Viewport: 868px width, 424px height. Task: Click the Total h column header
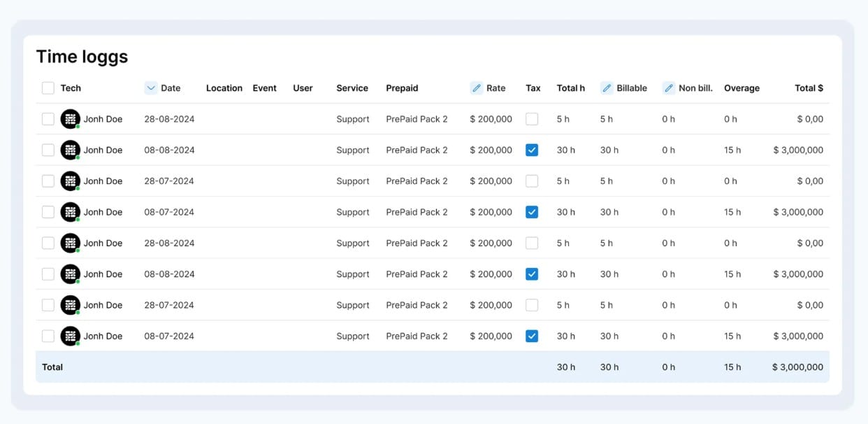pos(570,87)
